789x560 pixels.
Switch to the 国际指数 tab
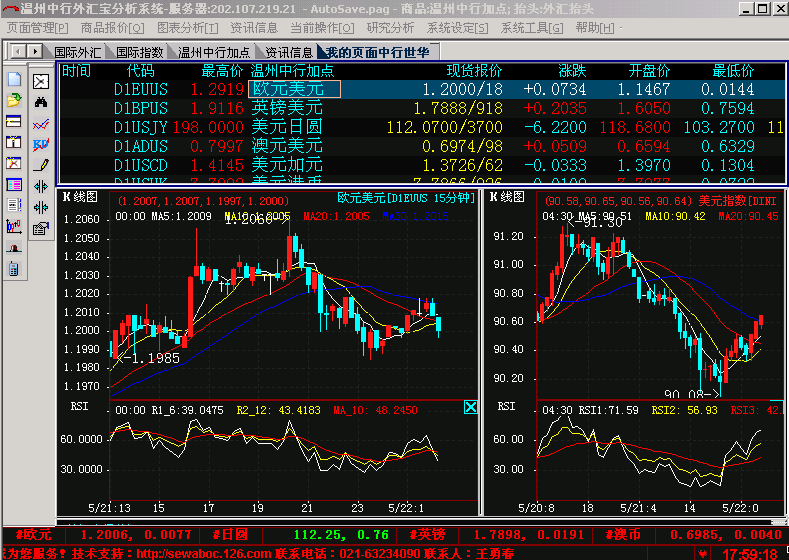140,51
